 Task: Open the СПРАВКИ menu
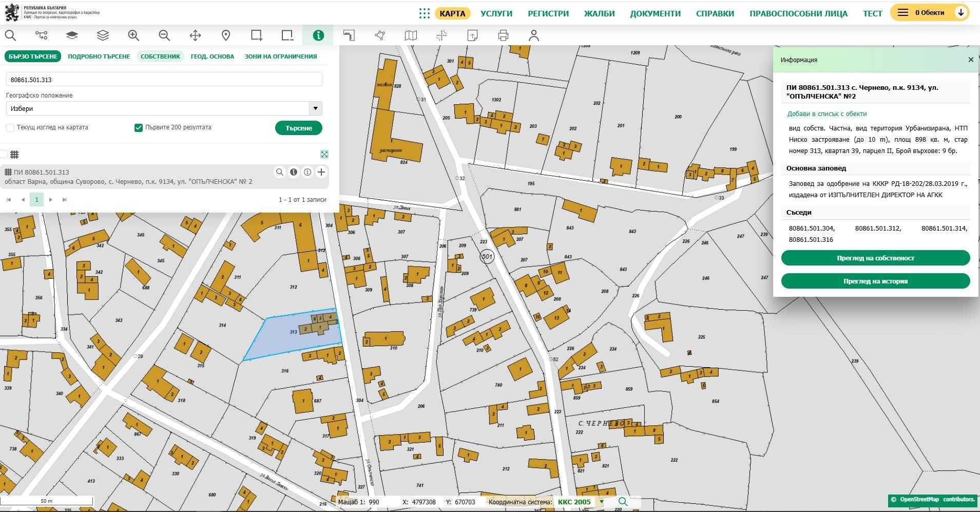(x=715, y=13)
